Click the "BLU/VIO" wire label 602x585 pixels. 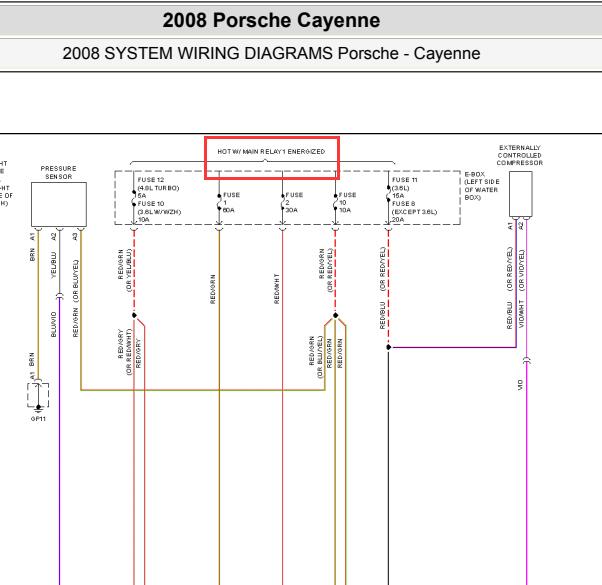tap(53, 324)
